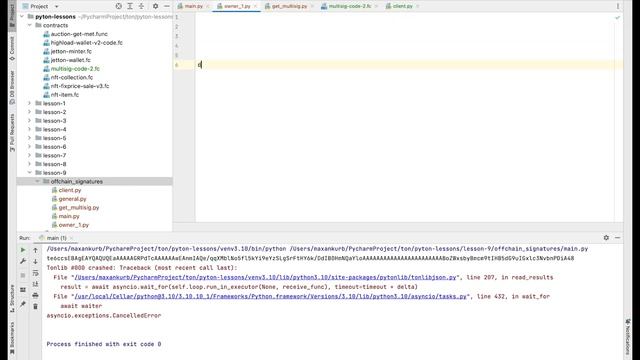Click Select Opened File target icon in Project panel
Screen dimensions: 640x360
pos(118,6)
